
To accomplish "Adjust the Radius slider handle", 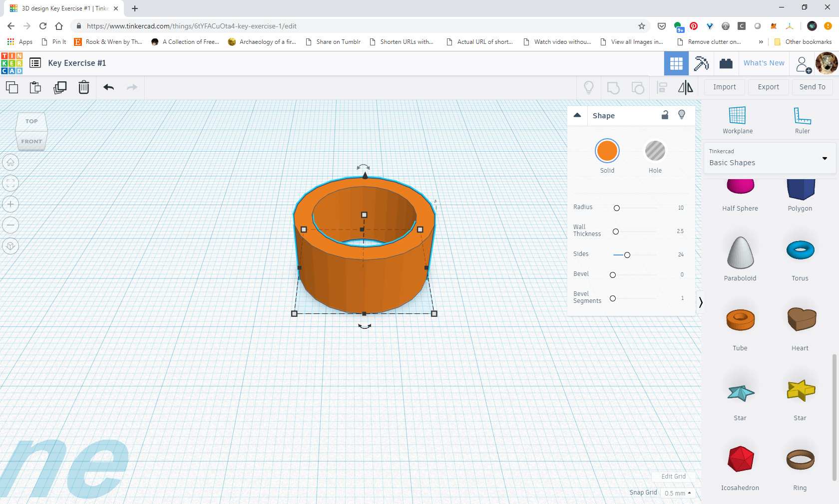I will click(617, 208).
